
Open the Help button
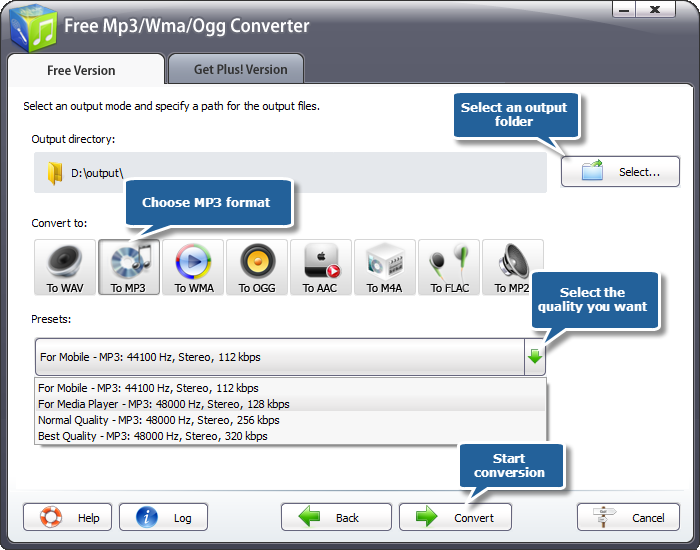67,517
